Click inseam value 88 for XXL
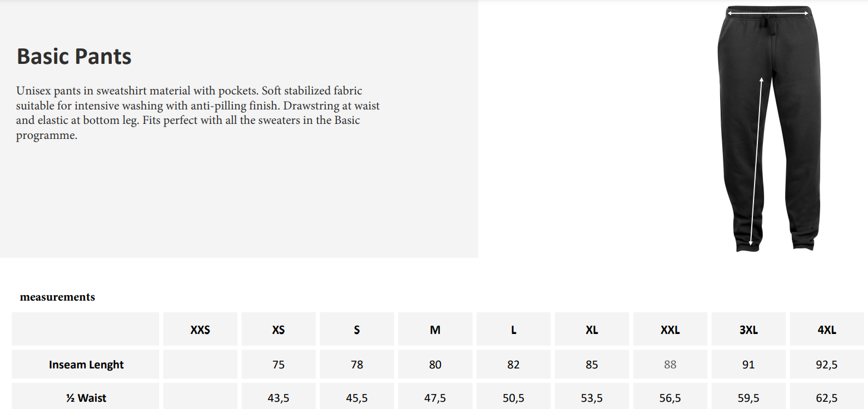This screenshot has height=409, width=868. 670,365
